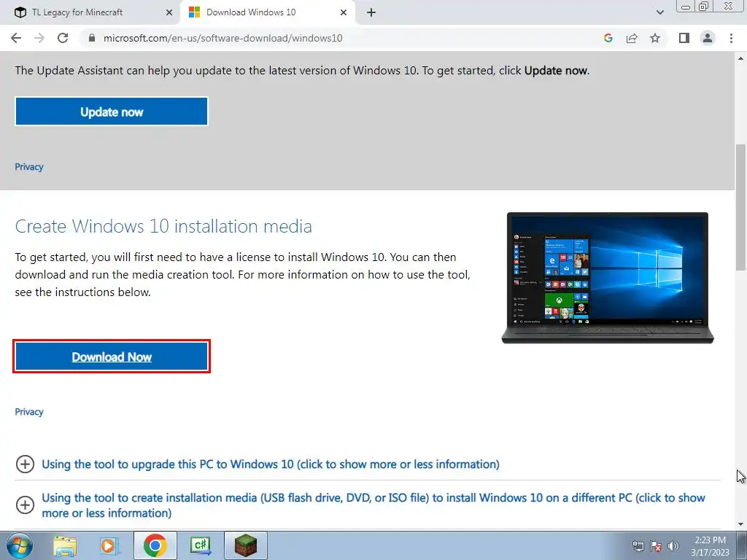The width and height of the screenshot is (747, 560).
Task: Click the Chrome taskbar icon
Action: (x=155, y=545)
